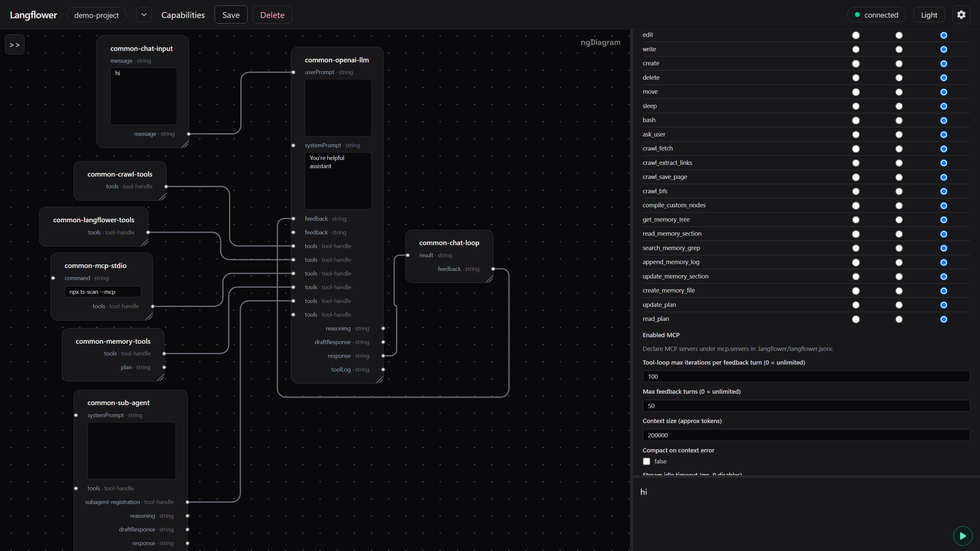The height and width of the screenshot is (551, 980).
Task: Click the resize handle on the common-langflower-tools node
Action: [x=145, y=243]
